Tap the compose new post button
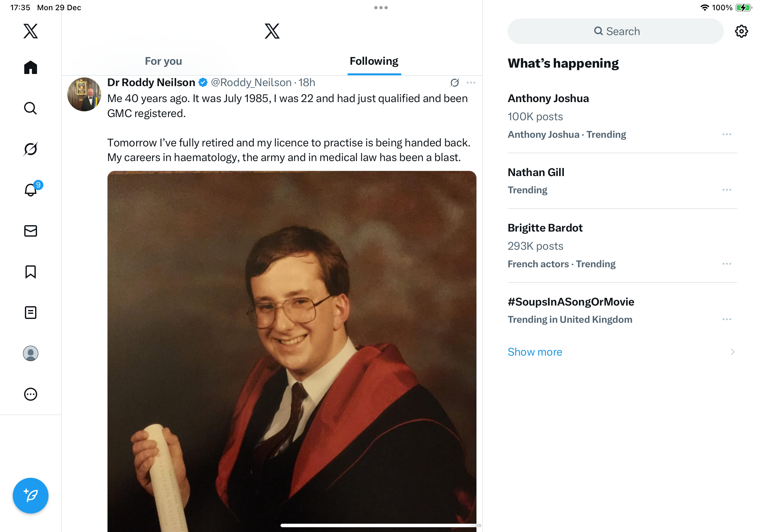The height and width of the screenshot is (532, 762). [31, 496]
